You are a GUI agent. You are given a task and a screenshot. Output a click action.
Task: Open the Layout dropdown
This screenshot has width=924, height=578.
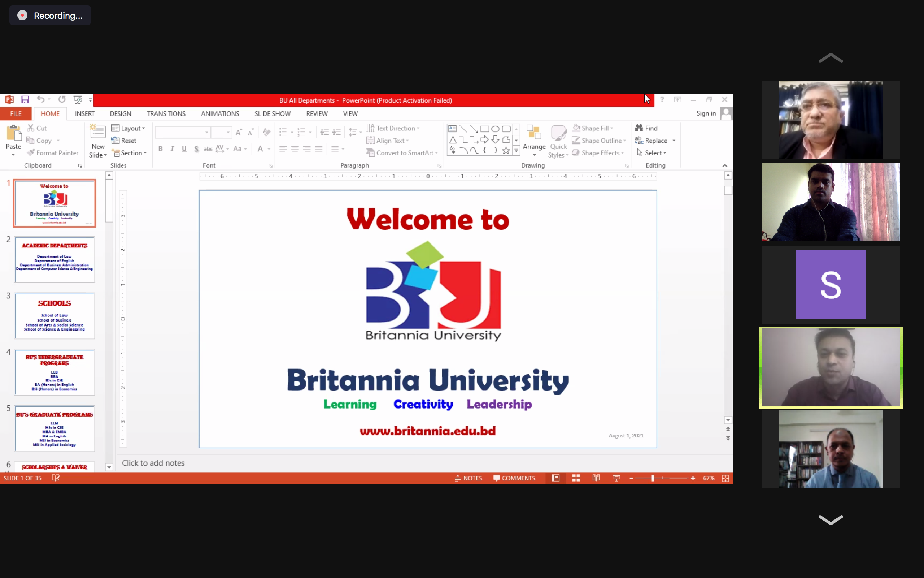coord(128,128)
